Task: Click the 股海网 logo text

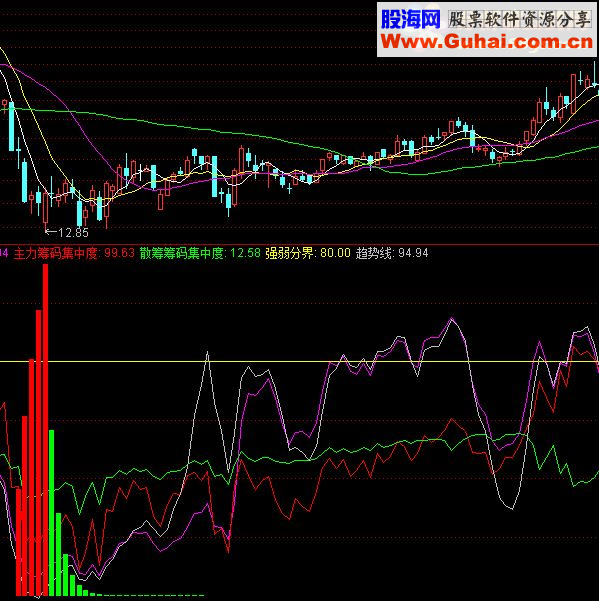Action: [410, 18]
